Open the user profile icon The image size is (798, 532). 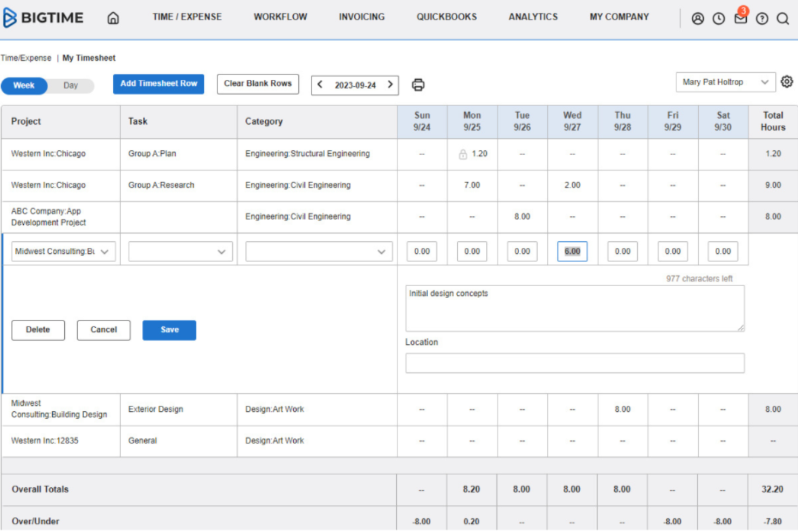(698, 19)
